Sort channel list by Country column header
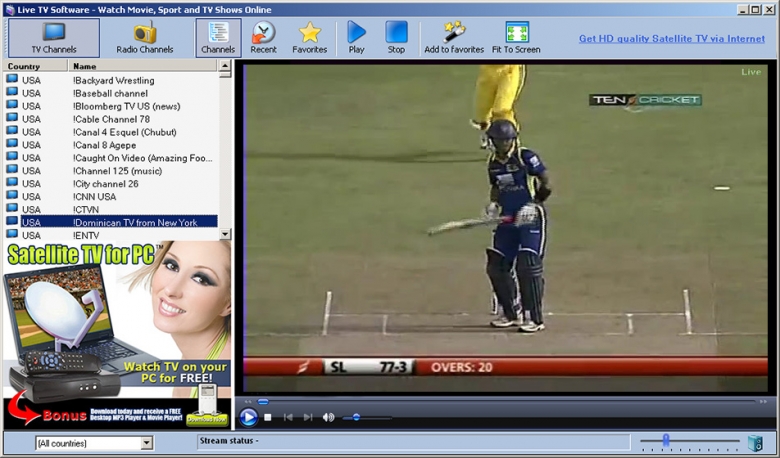Viewport: 780px width, 458px height. click(35, 67)
